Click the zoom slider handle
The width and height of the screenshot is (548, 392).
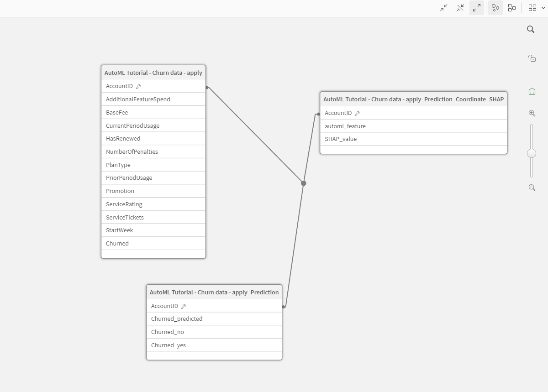pos(532,153)
